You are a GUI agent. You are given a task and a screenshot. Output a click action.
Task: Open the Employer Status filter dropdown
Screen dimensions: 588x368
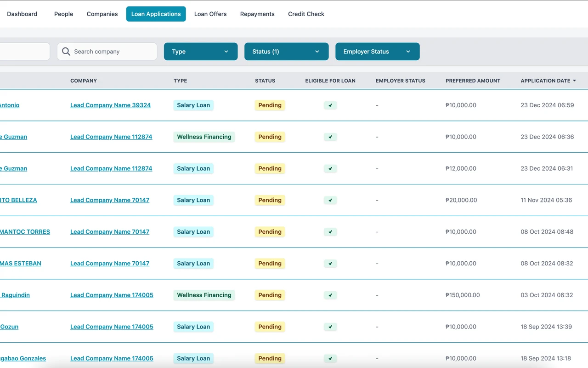[x=378, y=52]
